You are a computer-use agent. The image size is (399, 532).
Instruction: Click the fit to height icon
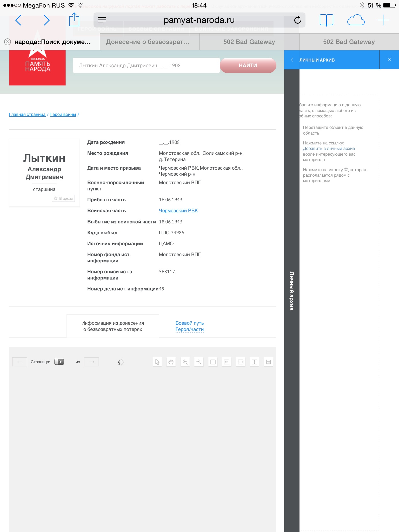click(x=255, y=362)
